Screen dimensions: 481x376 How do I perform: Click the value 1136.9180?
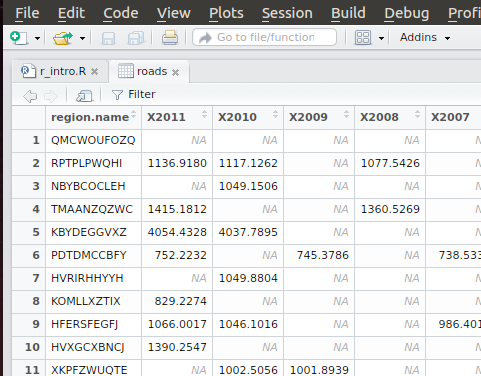[177, 163]
